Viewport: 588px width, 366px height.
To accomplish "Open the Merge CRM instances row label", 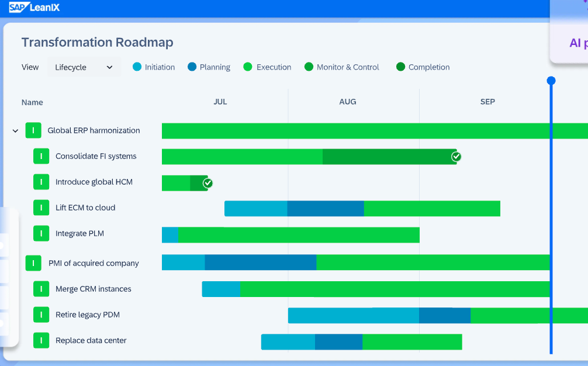I will pos(94,289).
